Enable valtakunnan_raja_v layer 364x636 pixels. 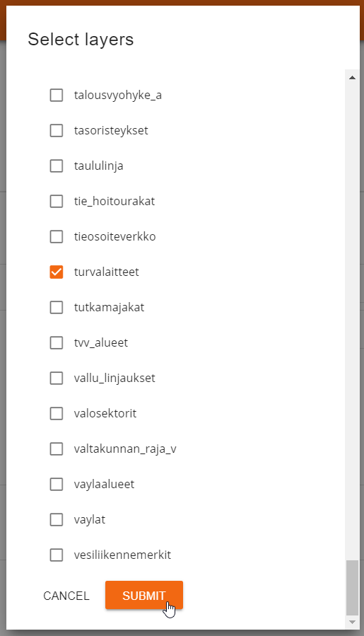tap(57, 449)
